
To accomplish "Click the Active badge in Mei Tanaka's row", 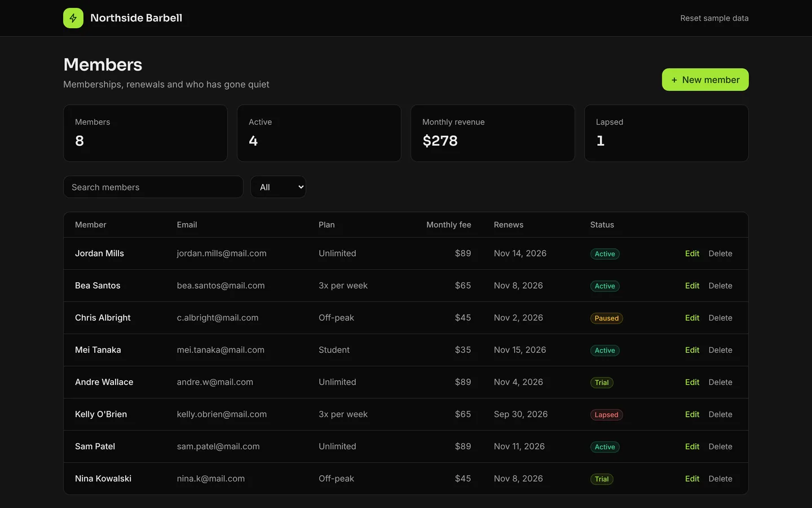I will click(x=604, y=351).
